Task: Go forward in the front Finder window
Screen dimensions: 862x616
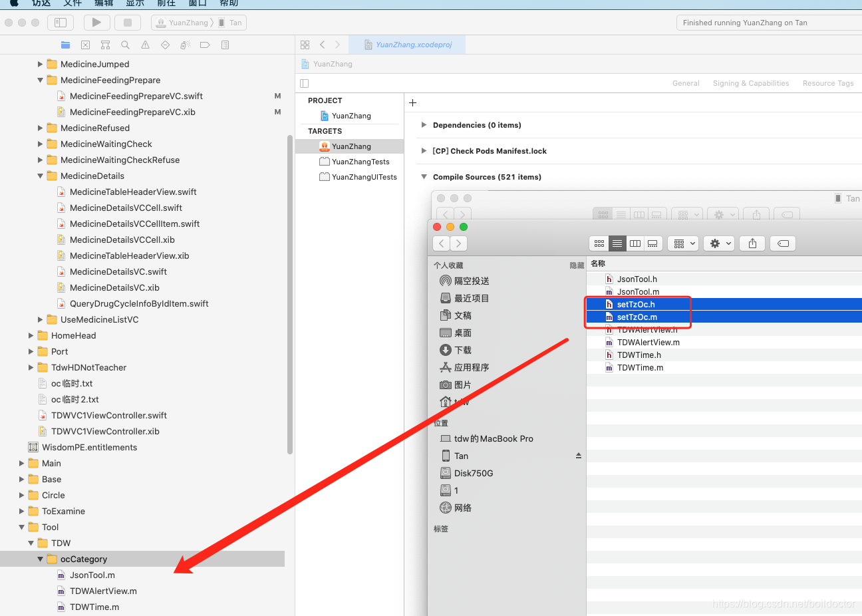Action: (x=459, y=243)
